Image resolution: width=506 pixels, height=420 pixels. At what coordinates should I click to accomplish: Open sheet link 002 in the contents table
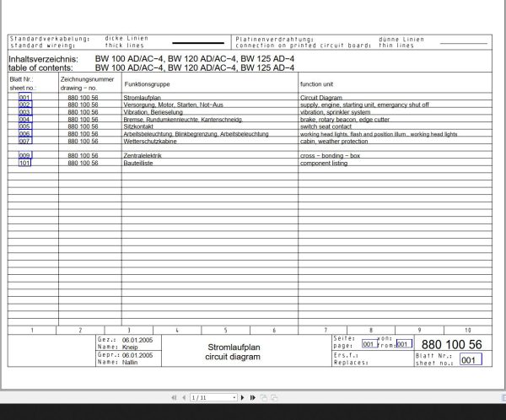pos(24,105)
